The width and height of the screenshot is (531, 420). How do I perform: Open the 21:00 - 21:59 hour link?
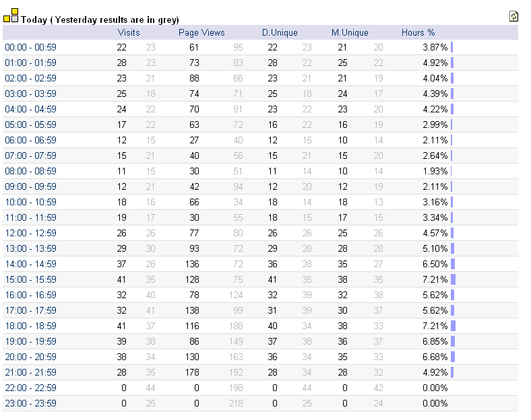point(30,372)
